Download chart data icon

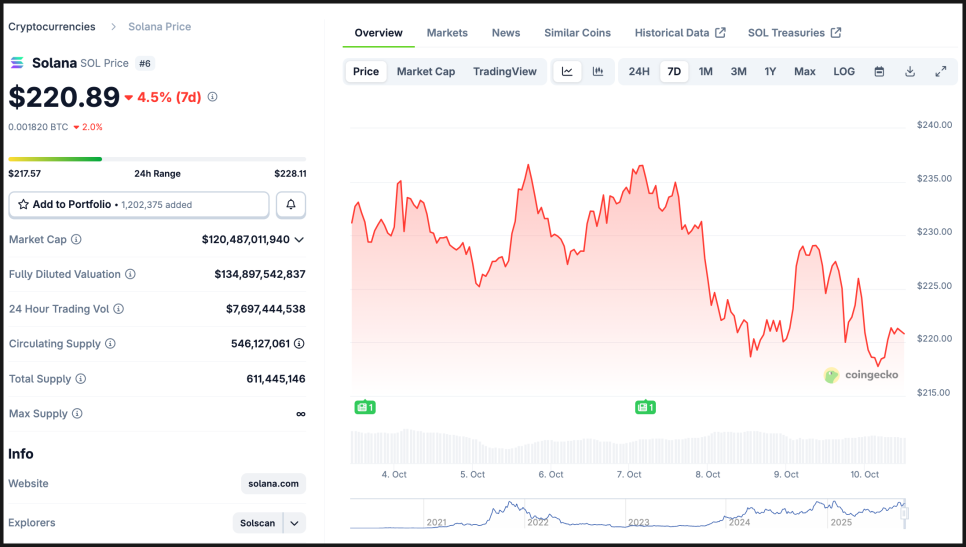(x=910, y=72)
